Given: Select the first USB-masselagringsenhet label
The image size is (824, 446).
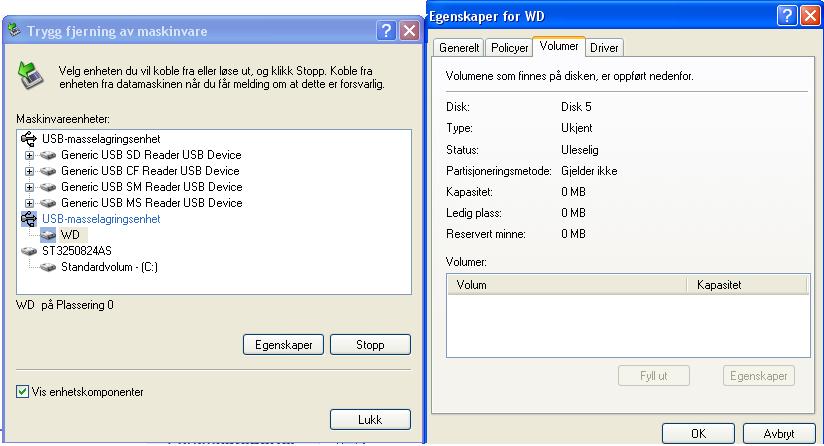Looking at the screenshot, I should [x=101, y=139].
